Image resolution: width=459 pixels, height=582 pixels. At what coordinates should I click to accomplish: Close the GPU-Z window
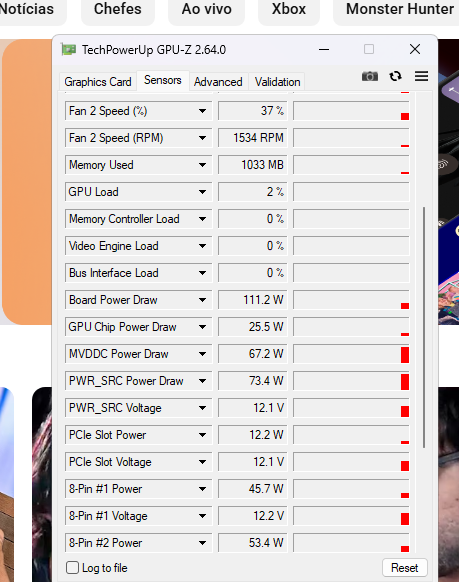pyautogui.click(x=415, y=49)
